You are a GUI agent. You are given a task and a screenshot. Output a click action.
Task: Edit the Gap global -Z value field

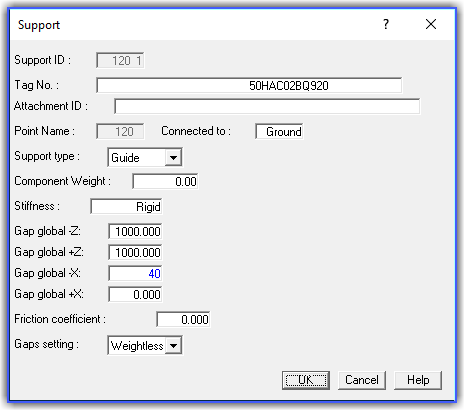coord(135,231)
